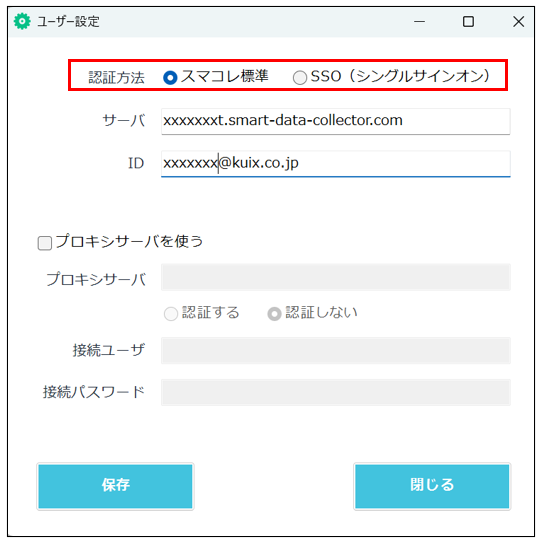
Task: Click the ユーザー設定 window title text
Action: tap(68, 22)
